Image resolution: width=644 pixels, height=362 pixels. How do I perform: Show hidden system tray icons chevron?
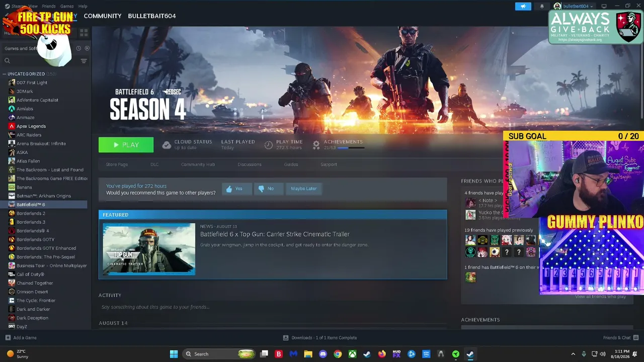(x=573, y=354)
